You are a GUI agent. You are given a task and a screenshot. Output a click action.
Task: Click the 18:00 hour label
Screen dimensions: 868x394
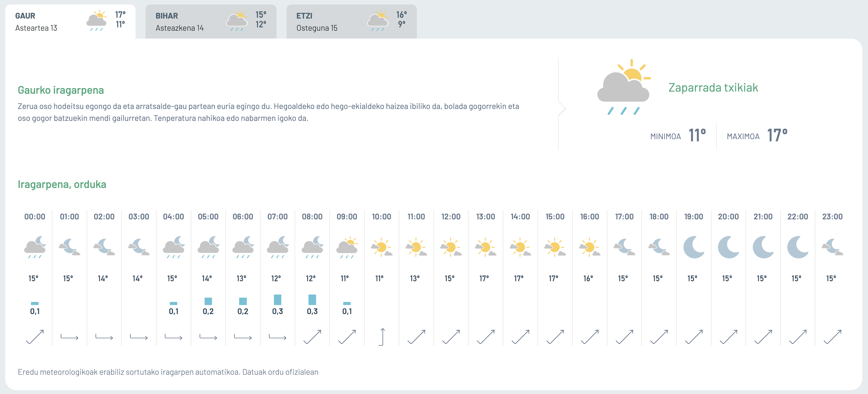(x=659, y=217)
